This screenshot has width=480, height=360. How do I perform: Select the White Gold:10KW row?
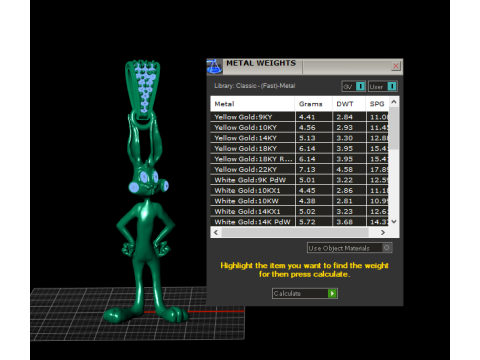click(300, 201)
